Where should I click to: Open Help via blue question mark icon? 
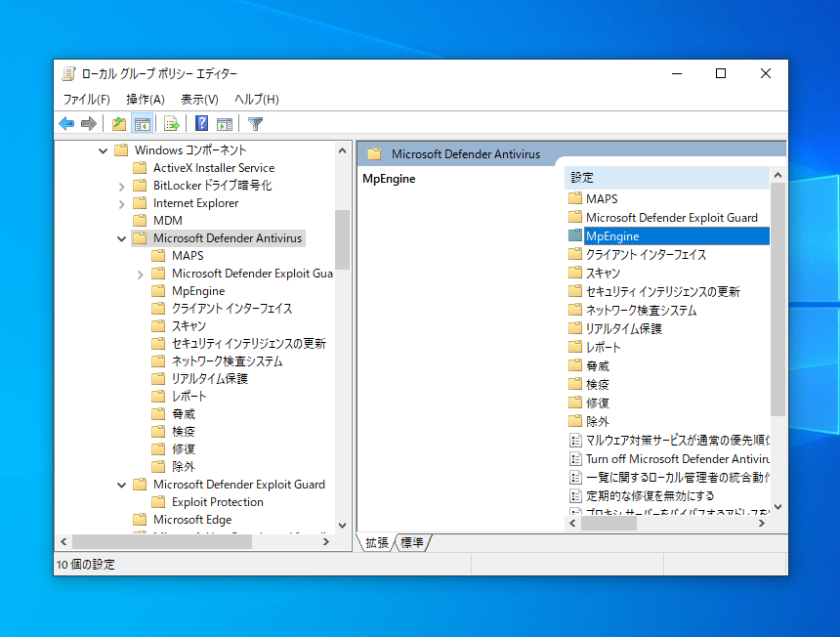pos(201,123)
